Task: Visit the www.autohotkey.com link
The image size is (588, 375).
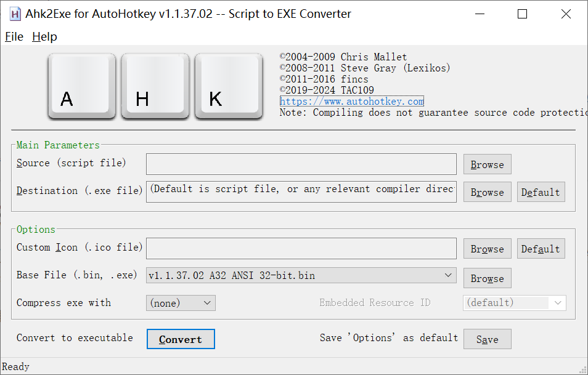Action: 352,101
